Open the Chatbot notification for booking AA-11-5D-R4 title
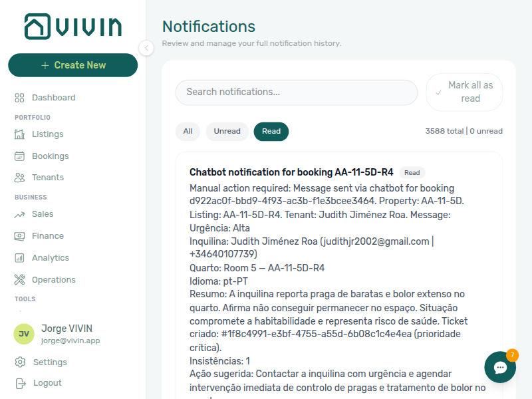Image resolution: width=532 pixels, height=399 pixels. point(291,172)
